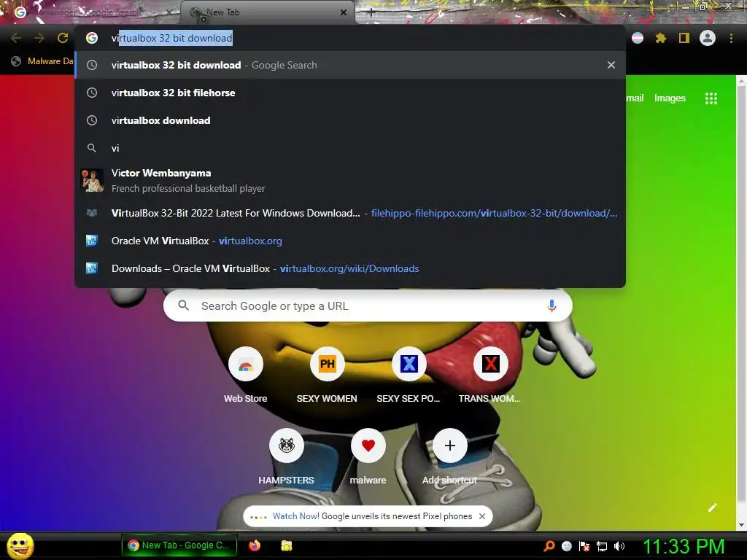The height and width of the screenshot is (560, 747).
Task: Choose the 'vi' search suggestion
Action: pos(350,148)
